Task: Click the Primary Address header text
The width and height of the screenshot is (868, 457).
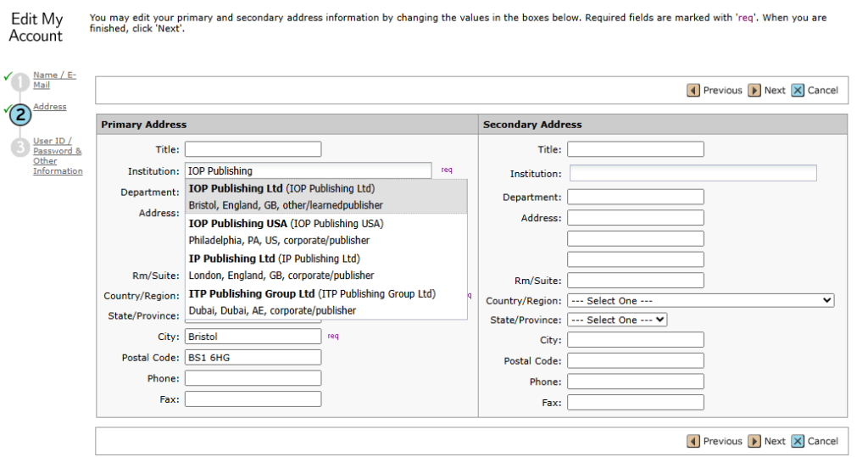Action: [x=143, y=125]
